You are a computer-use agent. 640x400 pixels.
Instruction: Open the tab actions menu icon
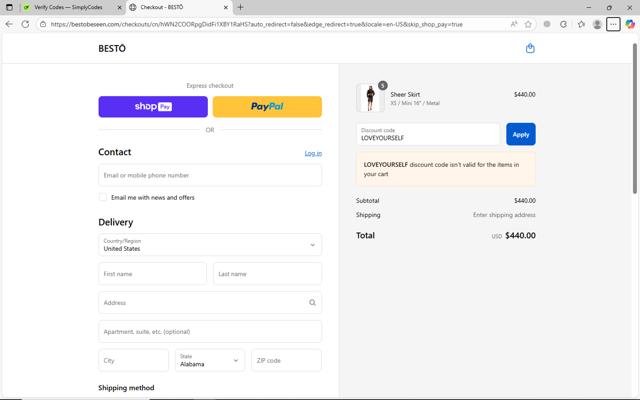(x=9, y=7)
